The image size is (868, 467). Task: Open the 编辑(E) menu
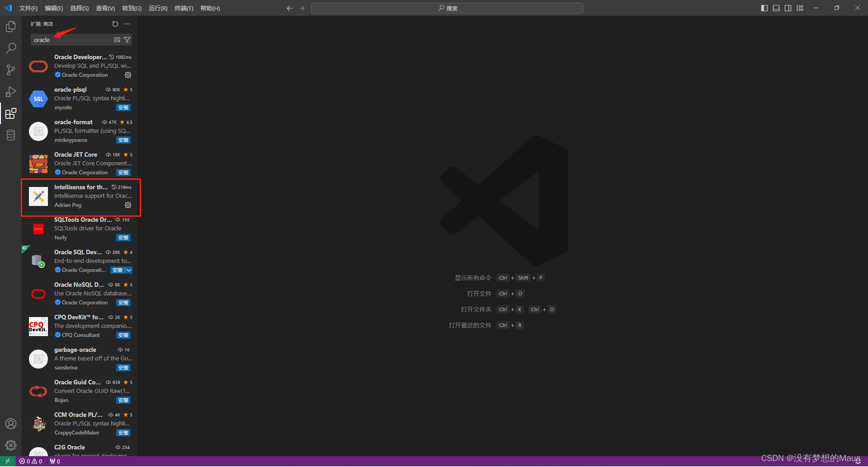(x=54, y=8)
